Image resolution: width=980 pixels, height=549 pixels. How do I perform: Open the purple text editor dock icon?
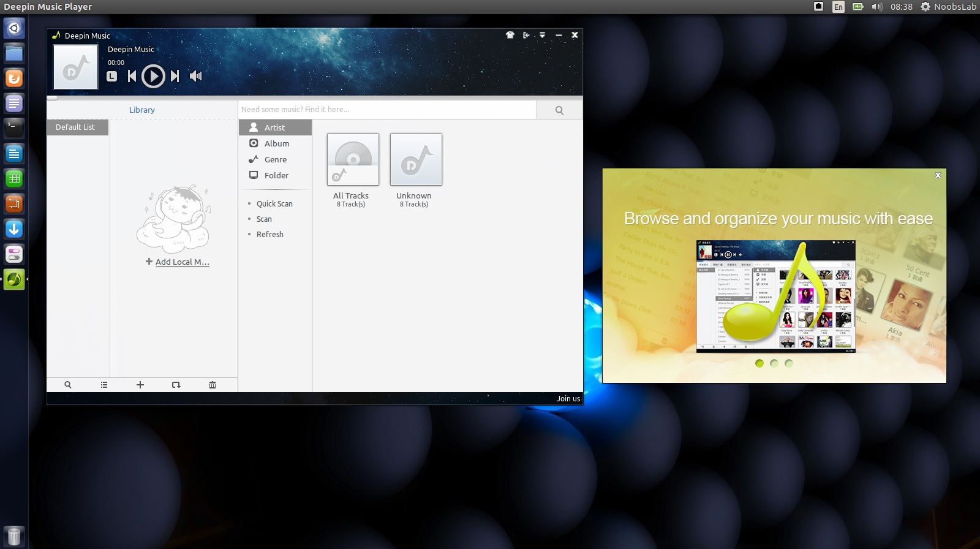[14, 104]
